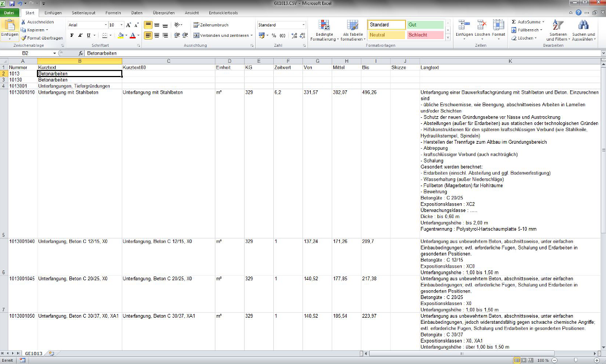The image size is (606, 364).
Task: Click the Format übertragen paintbrush icon
Action: click(23, 38)
